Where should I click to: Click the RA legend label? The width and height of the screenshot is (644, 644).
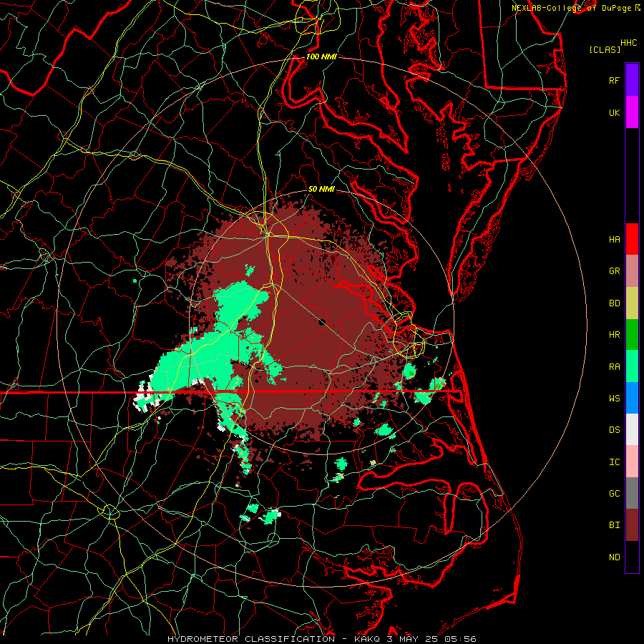(x=615, y=367)
